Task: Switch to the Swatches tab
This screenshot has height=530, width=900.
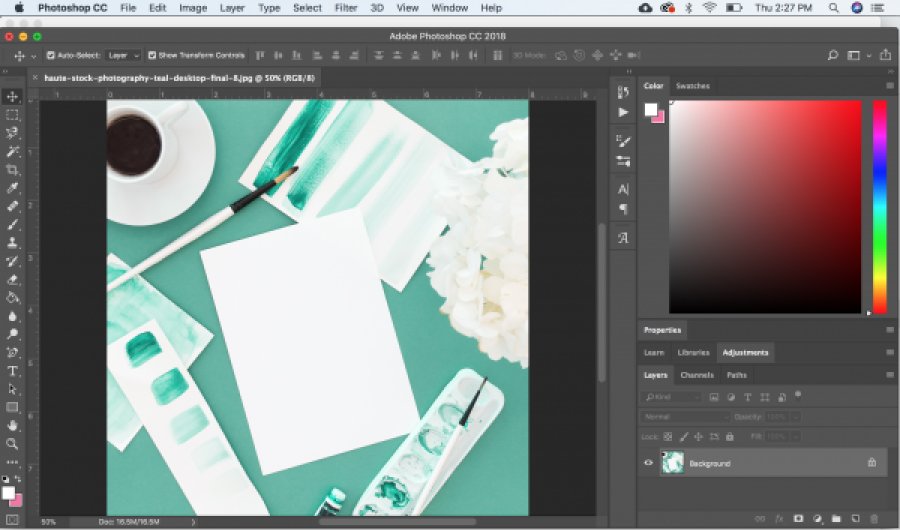Action: tap(693, 86)
